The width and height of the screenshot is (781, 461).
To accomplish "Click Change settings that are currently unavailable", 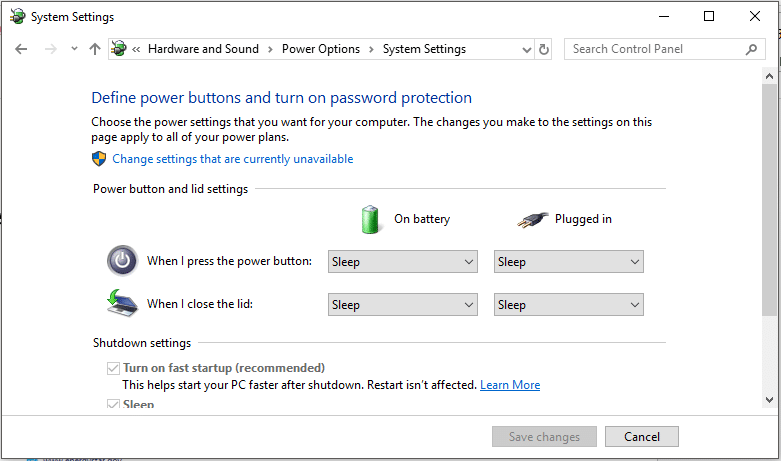I will (232, 159).
